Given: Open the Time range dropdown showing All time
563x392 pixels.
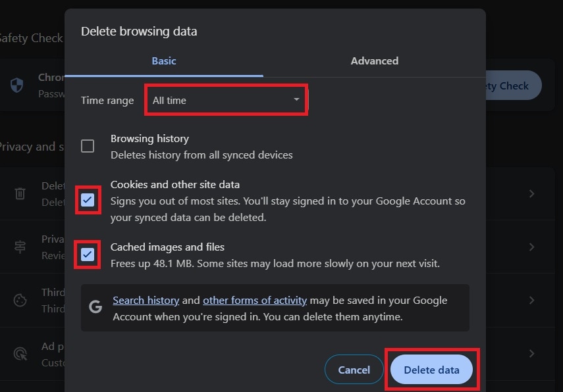Looking at the screenshot, I should click(227, 100).
